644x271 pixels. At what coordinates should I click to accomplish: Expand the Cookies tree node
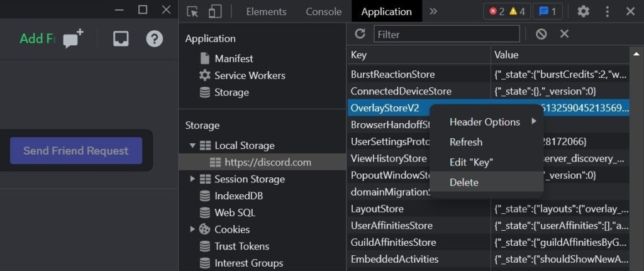pyautogui.click(x=192, y=230)
